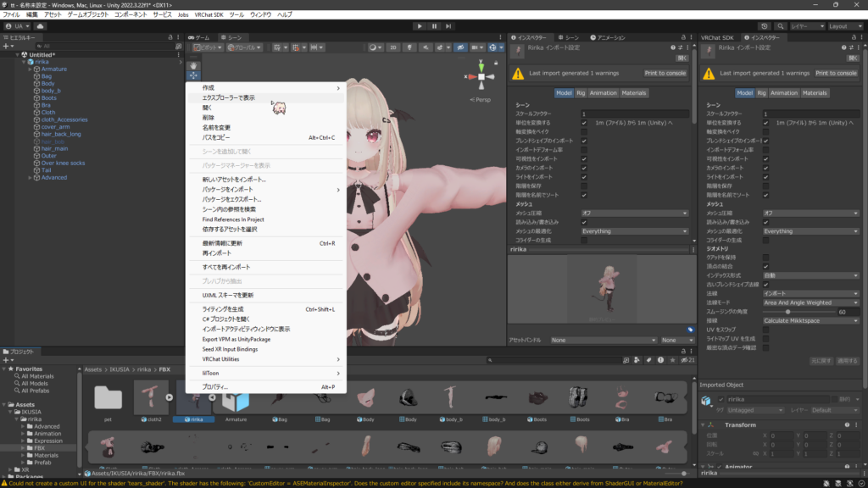Toggle scene lighting bulb icon
Viewport: 868px width, 488px height.
pos(409,47)
